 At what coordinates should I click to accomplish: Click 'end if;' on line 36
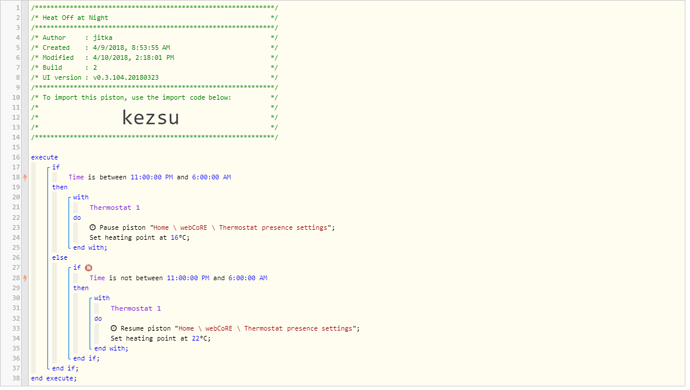[86, 358]
